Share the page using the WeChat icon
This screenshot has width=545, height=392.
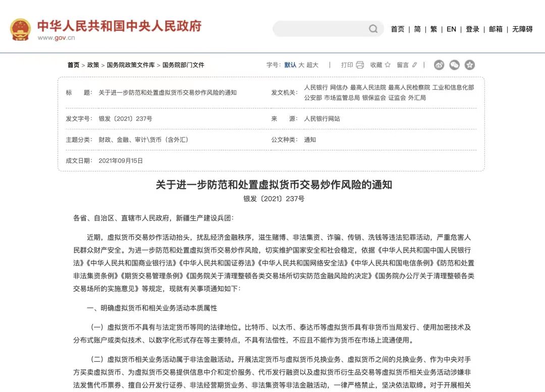[454, 65]
